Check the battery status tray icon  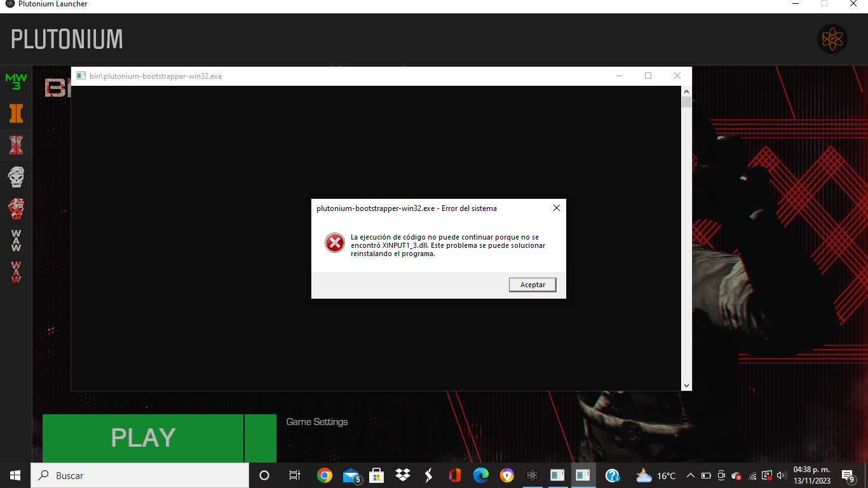click(x=706, y=475)
